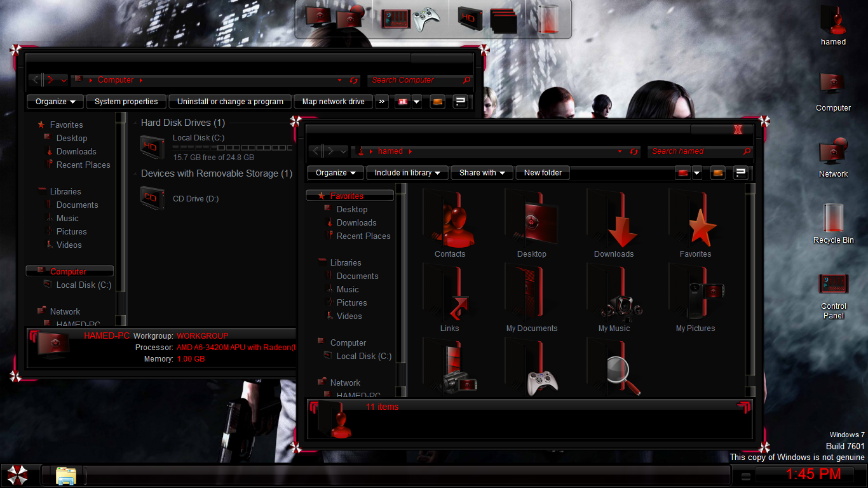Open the Share with dropdown
Screen dimensions: 868x488
click(482, 173)
